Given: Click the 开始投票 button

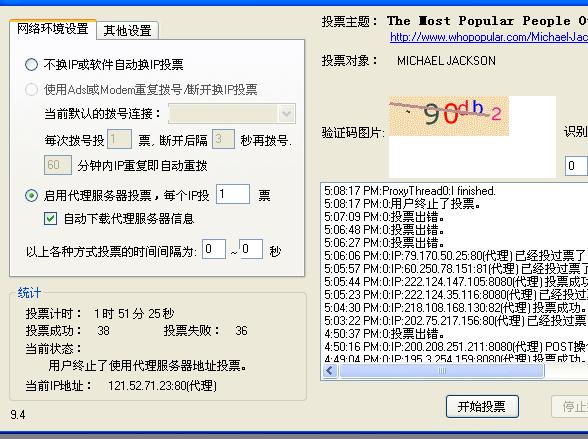Looking at the screenshot, I should coord(482,406).
